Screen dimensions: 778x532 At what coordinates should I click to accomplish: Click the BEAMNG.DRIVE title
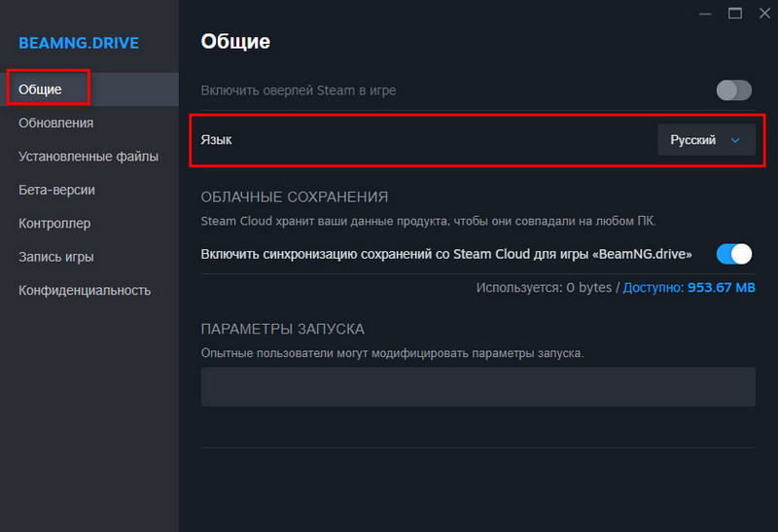click(79, 43)
